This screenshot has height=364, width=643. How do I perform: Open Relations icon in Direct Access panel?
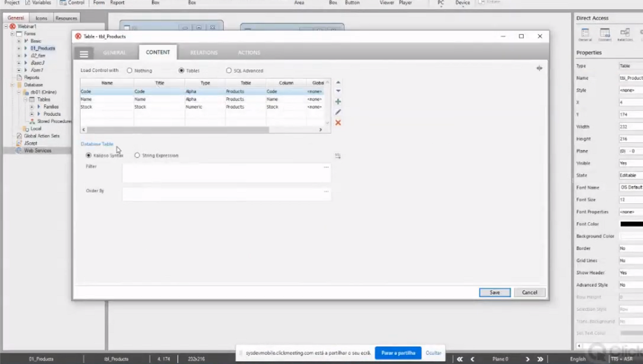click(625, 34)
